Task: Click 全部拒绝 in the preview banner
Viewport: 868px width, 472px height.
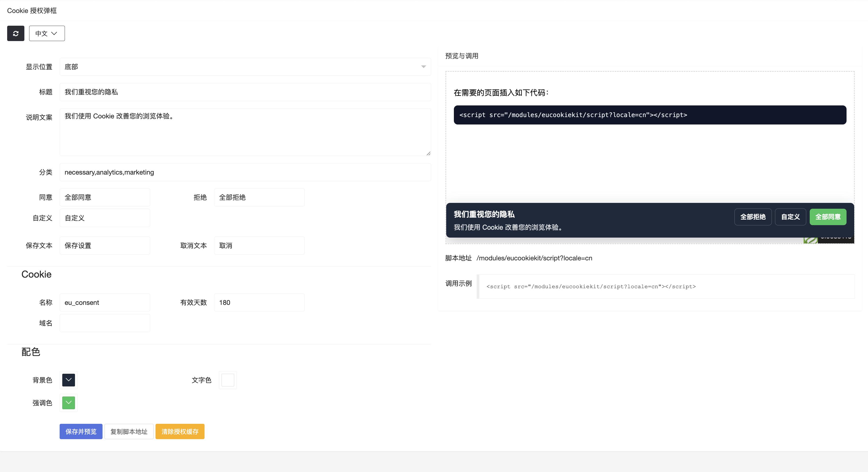Action: 753,217
